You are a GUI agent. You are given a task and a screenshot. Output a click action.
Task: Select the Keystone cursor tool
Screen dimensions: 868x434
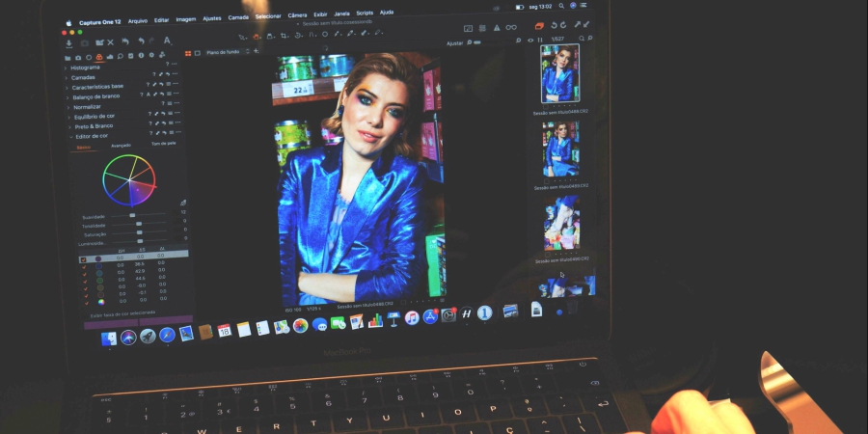pos(312,35)
